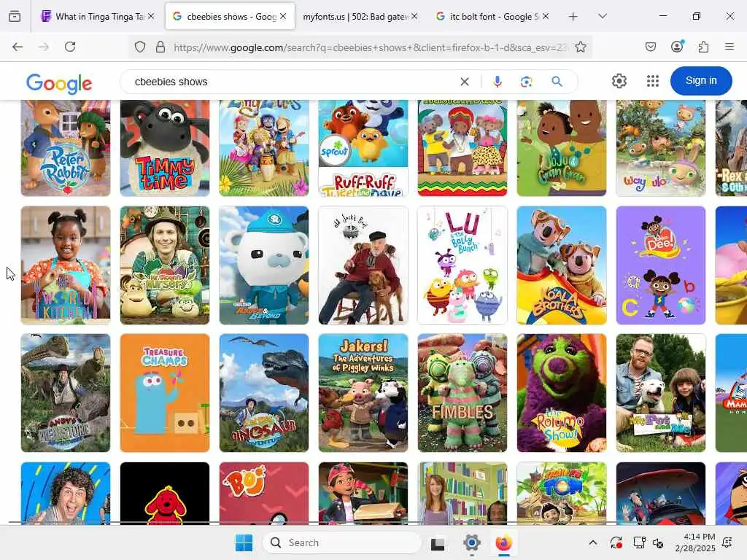Open the tracking protection shield icon
This screenshot has height=560, width=747.
(x=139, y=47)
